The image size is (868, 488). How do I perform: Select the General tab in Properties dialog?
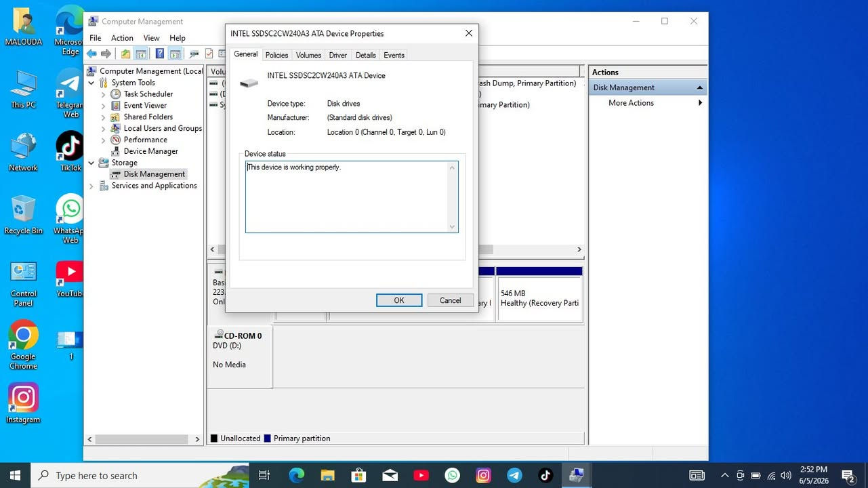(x=246, y=54)
